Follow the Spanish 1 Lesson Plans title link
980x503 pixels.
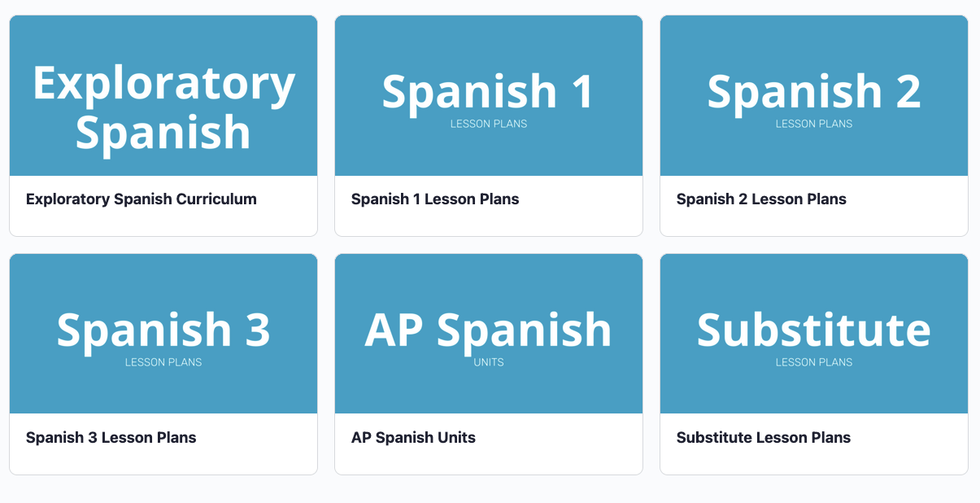435,199
